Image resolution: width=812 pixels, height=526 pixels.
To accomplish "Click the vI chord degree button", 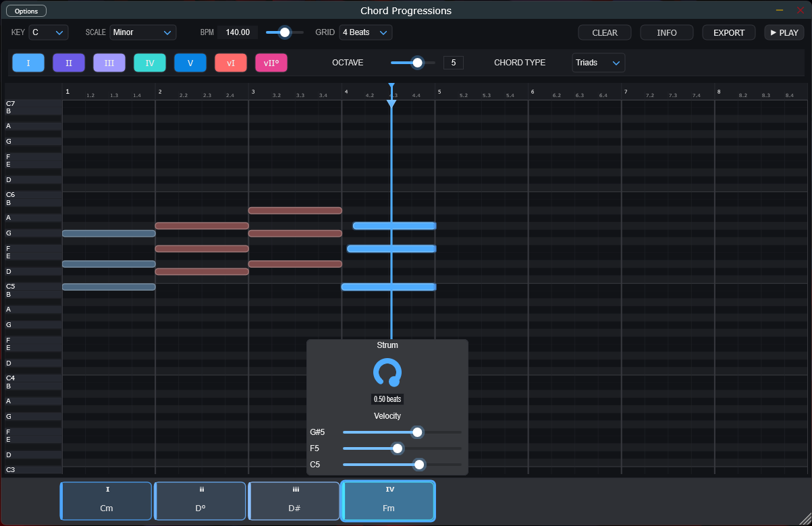I will [231, 63].
